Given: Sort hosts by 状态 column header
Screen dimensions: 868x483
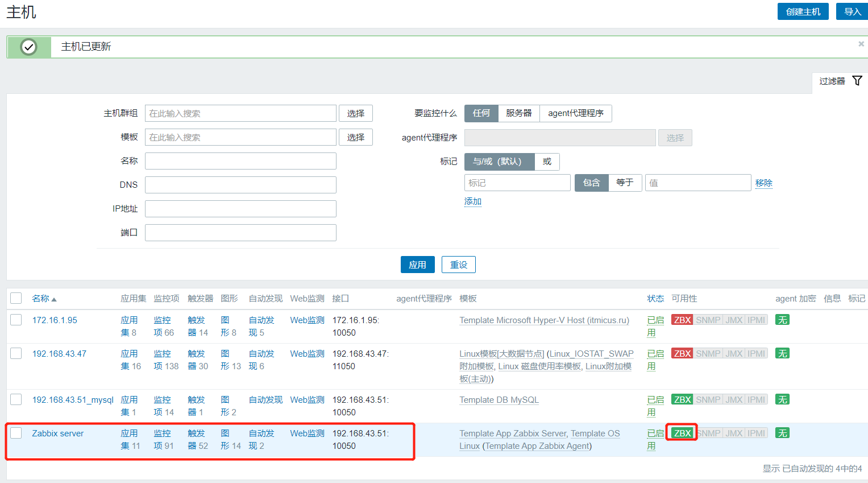Looking at the screenshot, I should [655, 299].
